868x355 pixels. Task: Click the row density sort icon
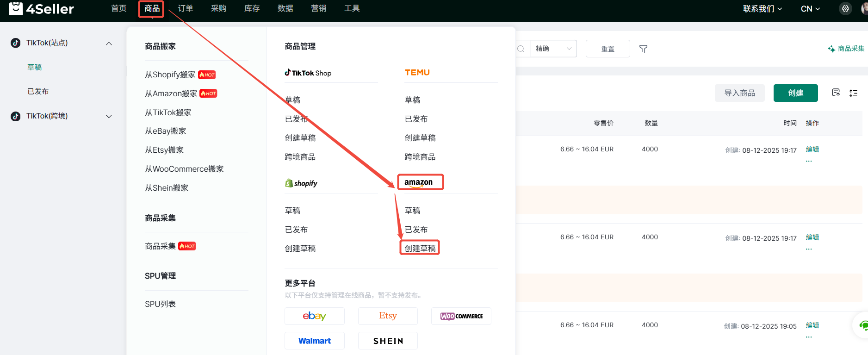[x=854, y=93]
